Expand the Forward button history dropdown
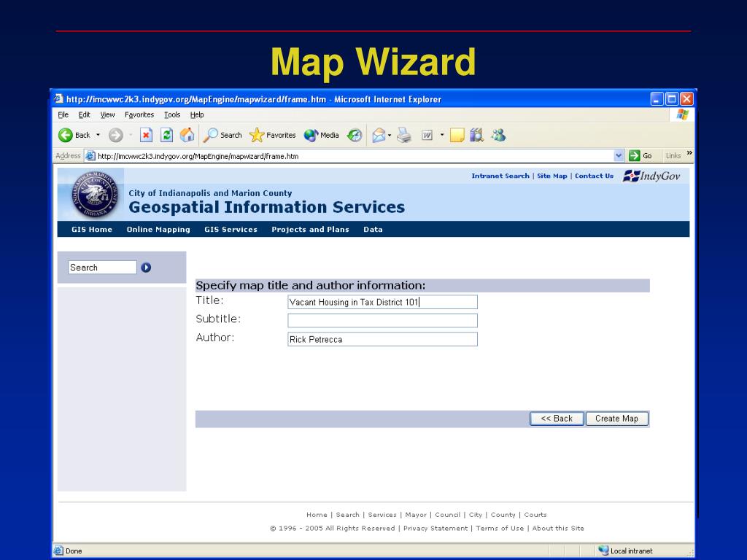This screenshot has height=560, width=747. [131, 135]
